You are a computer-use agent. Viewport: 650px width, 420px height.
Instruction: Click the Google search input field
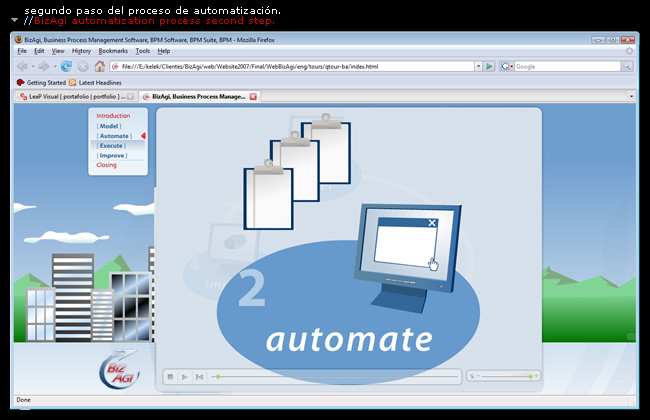[570, 66]
